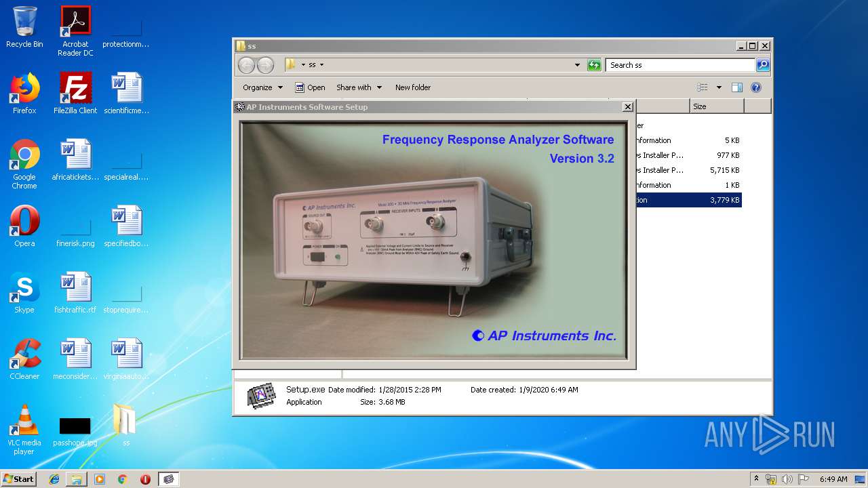868x488 pixels.
Task: Open Google Chrome desktop shortcut
Action: (24, 164)
